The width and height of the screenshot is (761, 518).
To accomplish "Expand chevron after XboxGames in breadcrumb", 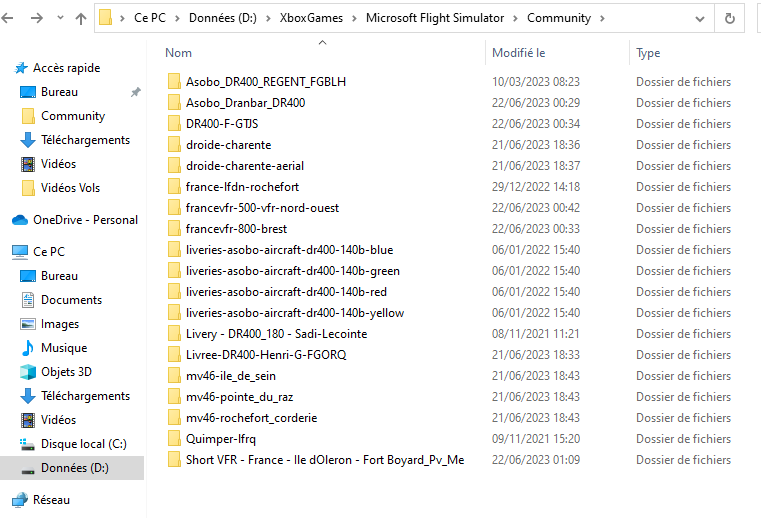I will [354, 18].
